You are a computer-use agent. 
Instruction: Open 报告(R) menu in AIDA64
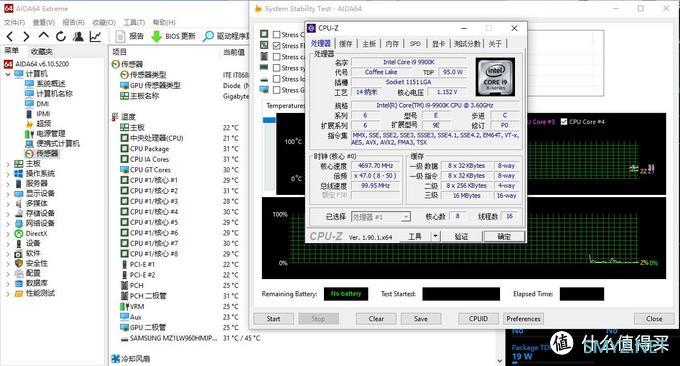(x=73, y=22)
